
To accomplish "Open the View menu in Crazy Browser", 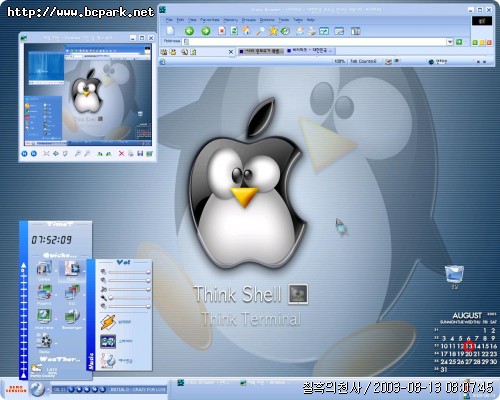I will (192, 20).
